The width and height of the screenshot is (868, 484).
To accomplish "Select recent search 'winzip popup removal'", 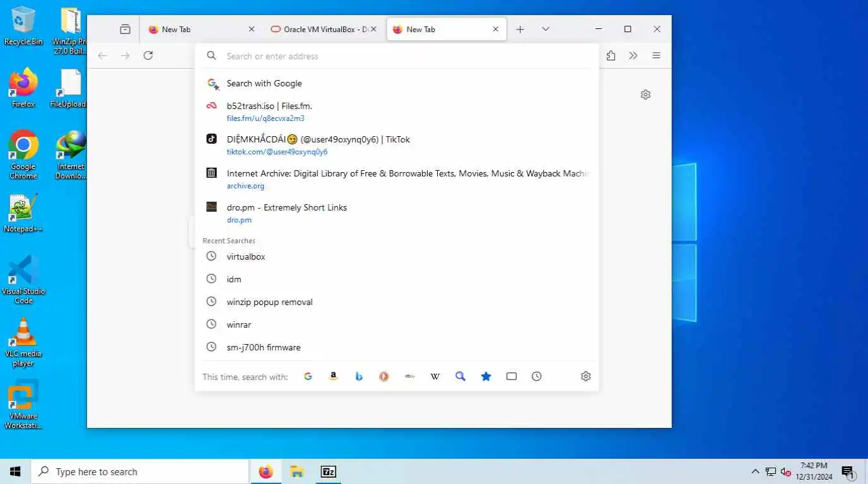I will [397, 302].
